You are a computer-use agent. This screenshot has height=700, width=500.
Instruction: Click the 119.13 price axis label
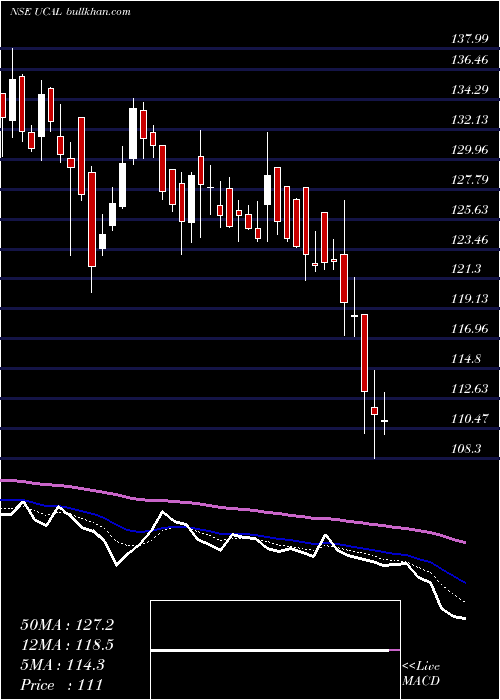(470, 299)
